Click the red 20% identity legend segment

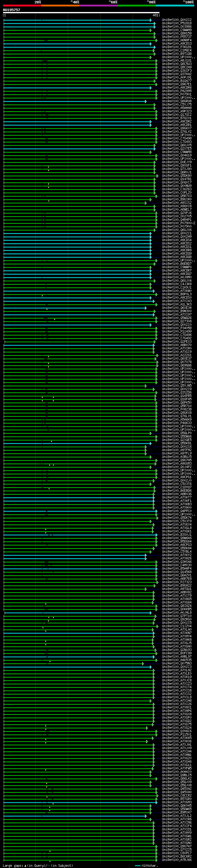coord(22,6)
